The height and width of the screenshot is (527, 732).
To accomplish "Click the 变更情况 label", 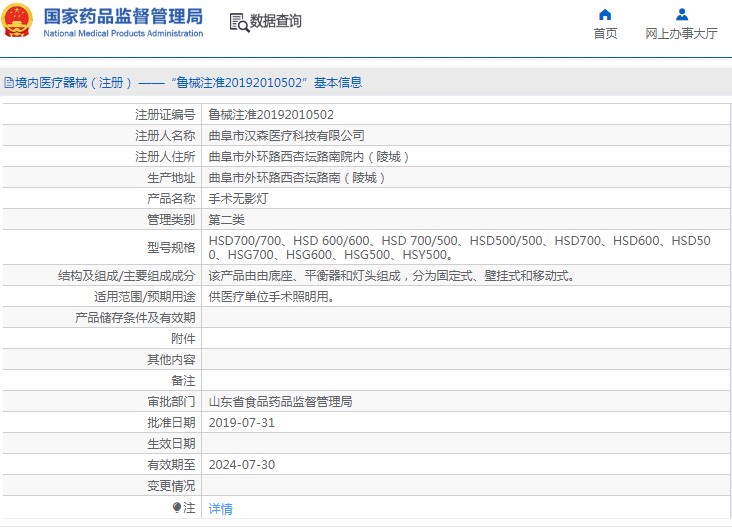I will click(171, 486).
